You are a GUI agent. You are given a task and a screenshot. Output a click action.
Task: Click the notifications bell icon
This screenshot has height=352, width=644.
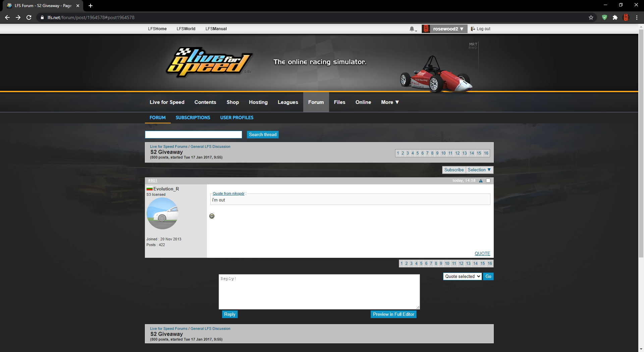click(x=412, y=29)
